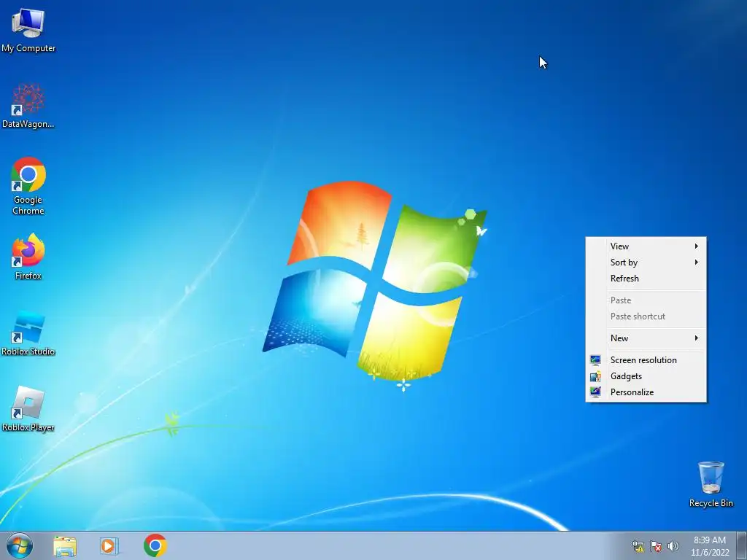Click the Gadgets icon in context menu
Screen dimensions: 747x560
point(595,377)
